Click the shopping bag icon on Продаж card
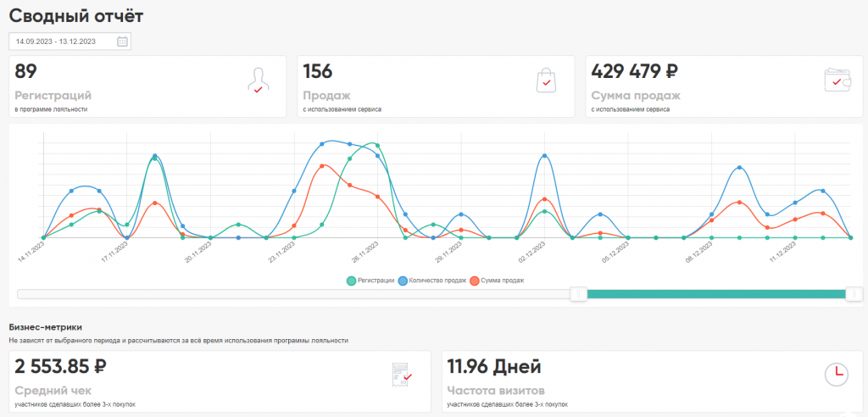The image size is (868, 417). (x=546, y=81)
